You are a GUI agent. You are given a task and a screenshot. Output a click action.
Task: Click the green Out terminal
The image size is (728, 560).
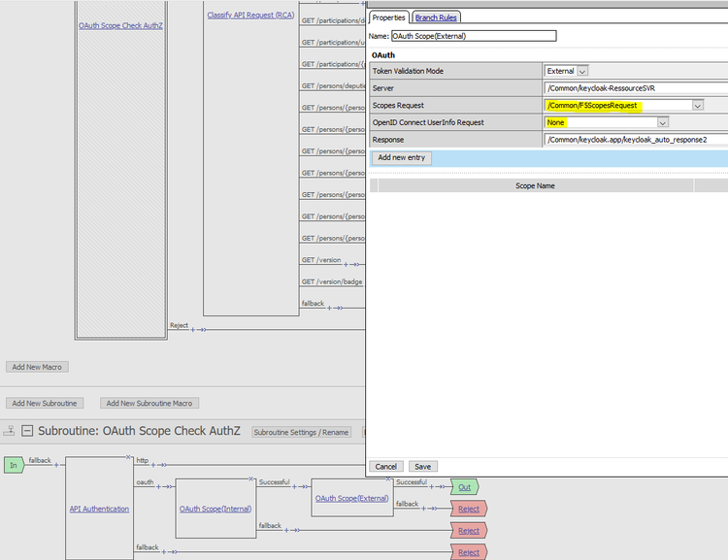(464, 486)
